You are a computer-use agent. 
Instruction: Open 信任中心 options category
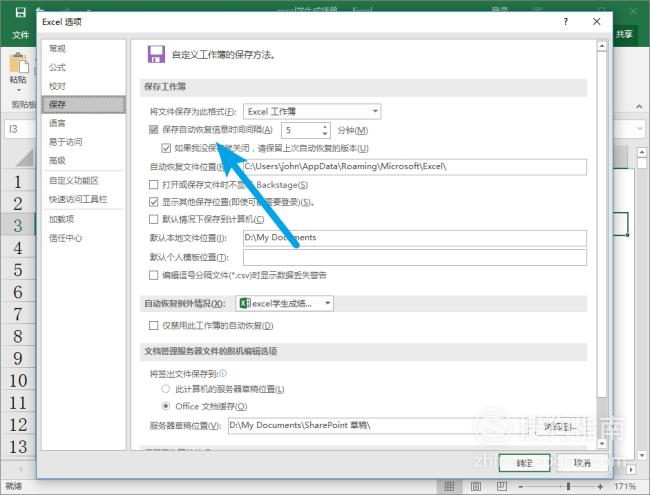pos(84,238)
